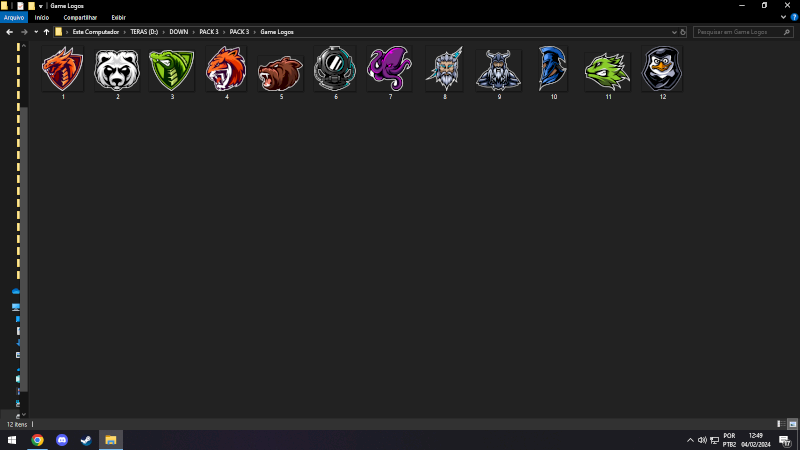Image resolution: width=800 pixels, height=450 pixels.
Task: Go up one folder level
Action: tap(46, 32)
